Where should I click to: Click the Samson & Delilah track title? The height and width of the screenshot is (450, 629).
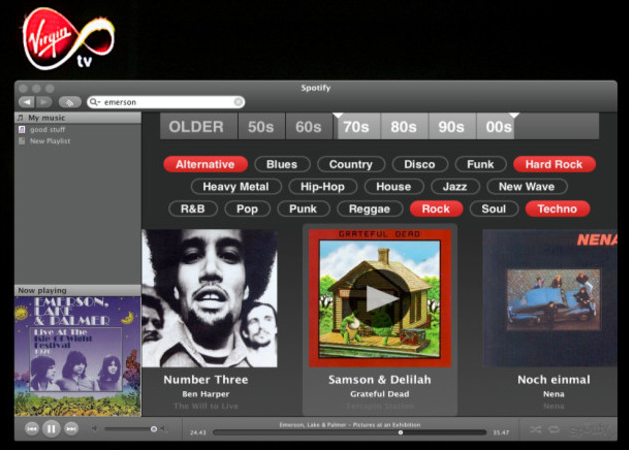[x=379, y=379]
